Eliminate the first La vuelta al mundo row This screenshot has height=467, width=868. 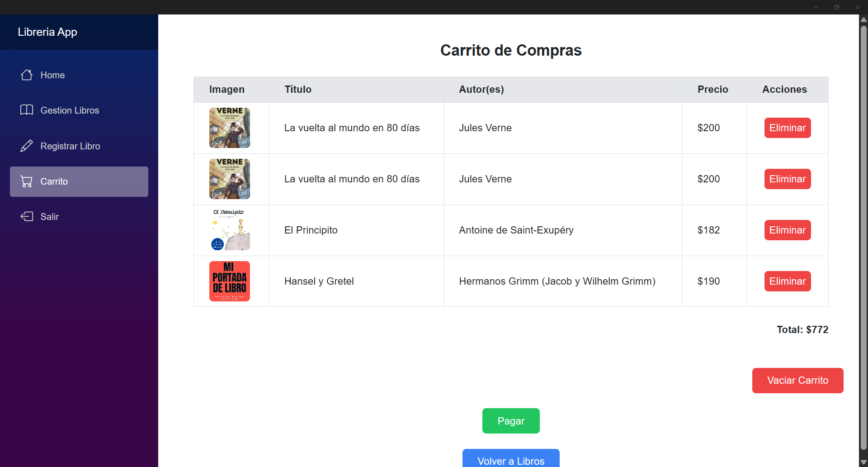pyautogui.click(x=788, y=128)
